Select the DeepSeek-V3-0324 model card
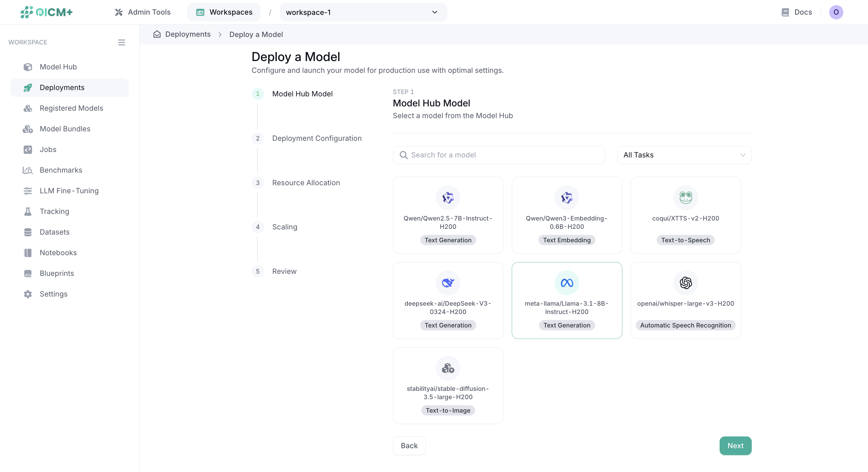 point(448,300)
